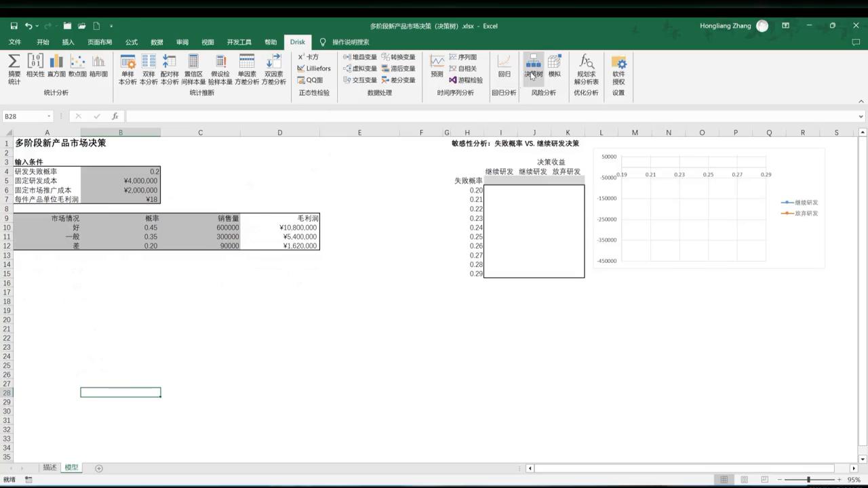This screenshot has height=488, width=868.
Task: Click the 游程检验 runs test button
Action: [x=466, y=80]
